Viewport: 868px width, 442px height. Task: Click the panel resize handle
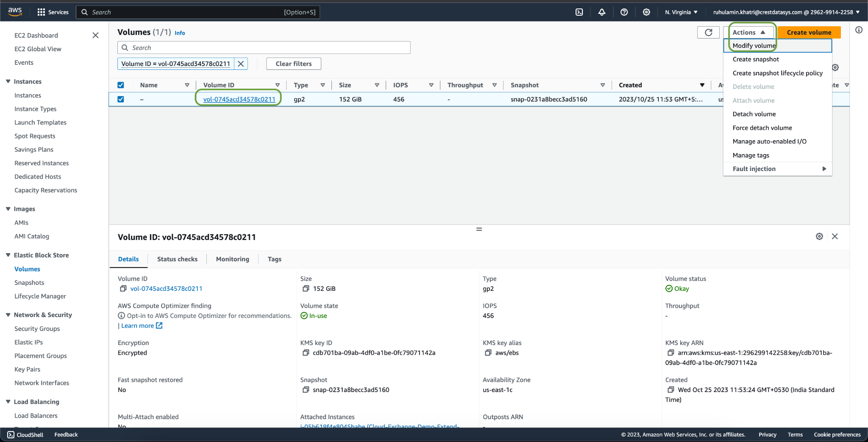479,229
